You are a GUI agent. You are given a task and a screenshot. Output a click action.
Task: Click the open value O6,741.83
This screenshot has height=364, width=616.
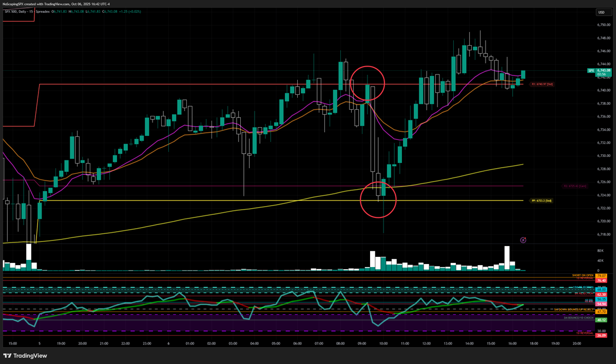pos(59,12)
